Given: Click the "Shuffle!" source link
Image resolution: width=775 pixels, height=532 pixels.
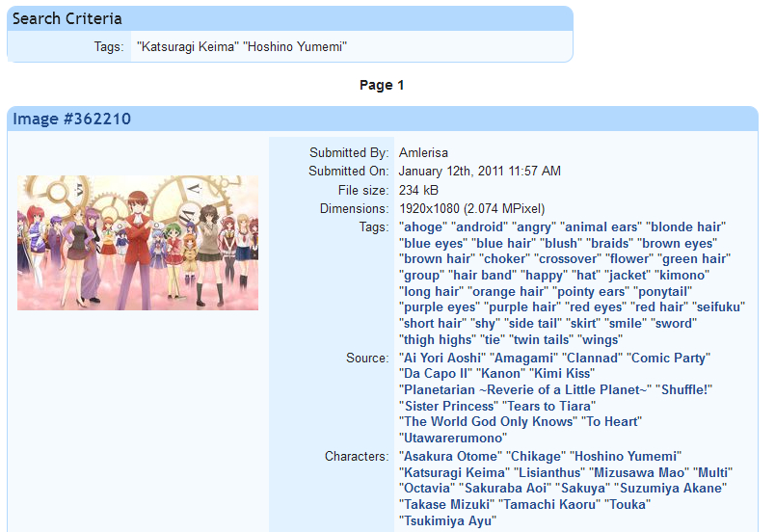Looking at the screenshot, I should click(x=684, y=389).
